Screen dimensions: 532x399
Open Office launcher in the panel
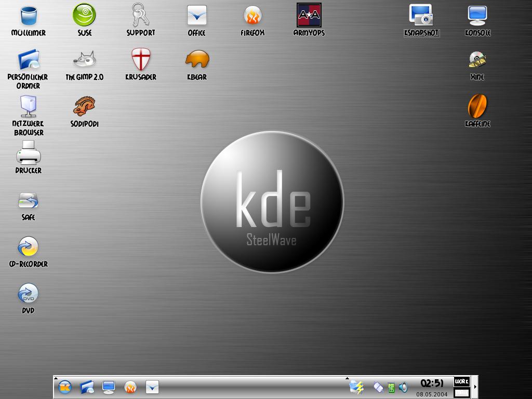(x=152, y=387)
